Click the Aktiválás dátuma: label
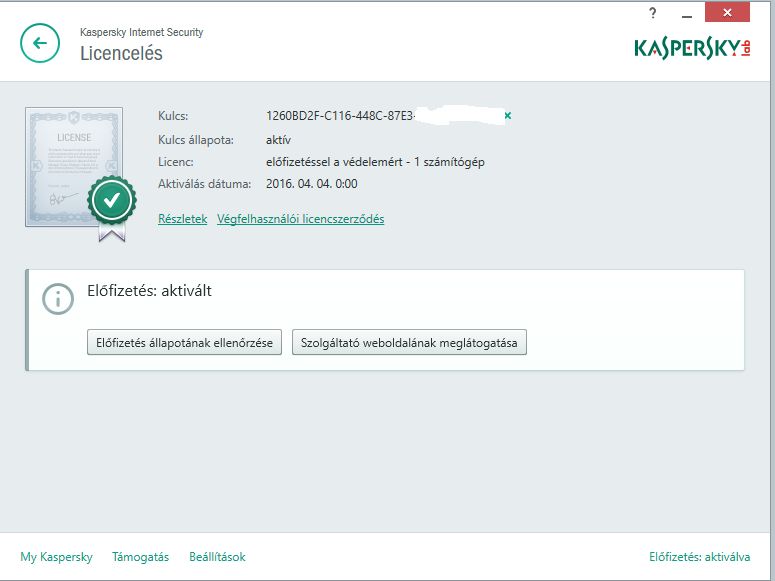This screenshot has height=581, width=775. pos(205,184)
